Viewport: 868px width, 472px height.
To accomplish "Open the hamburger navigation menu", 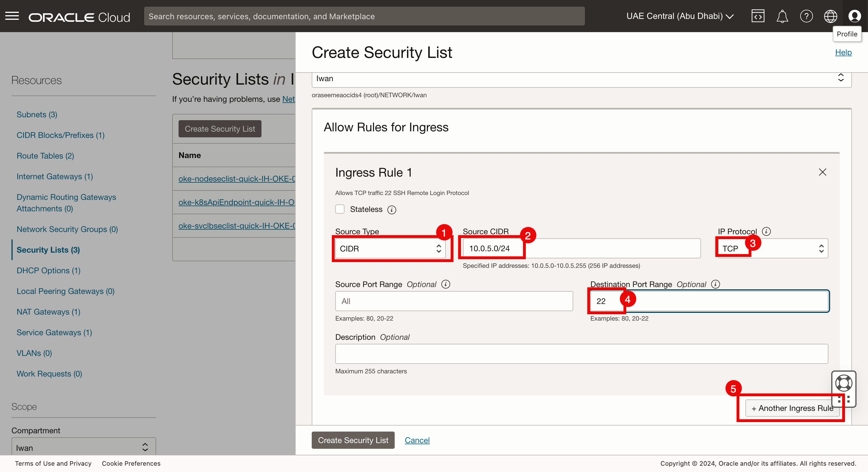I will coord(12,16).
